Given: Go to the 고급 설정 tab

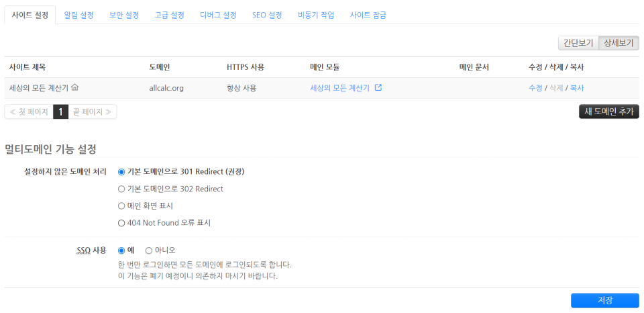Looking at the screenshot, I should [x=169, y=15].
